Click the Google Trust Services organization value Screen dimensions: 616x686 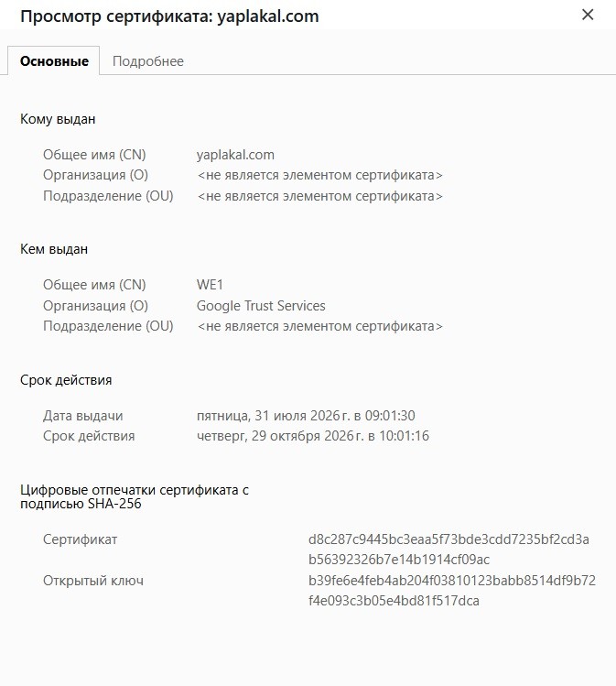(261, 305)
